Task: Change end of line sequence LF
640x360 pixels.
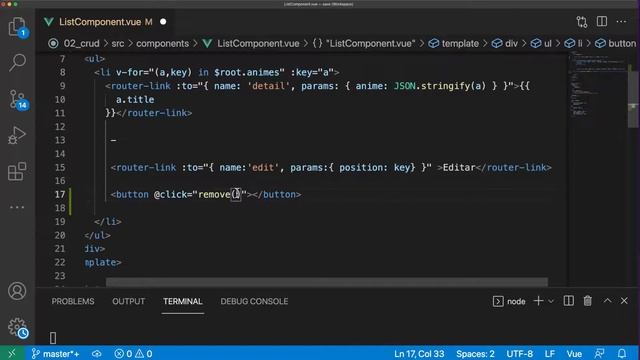Action: pyautogui.click(x=549, y=353)
